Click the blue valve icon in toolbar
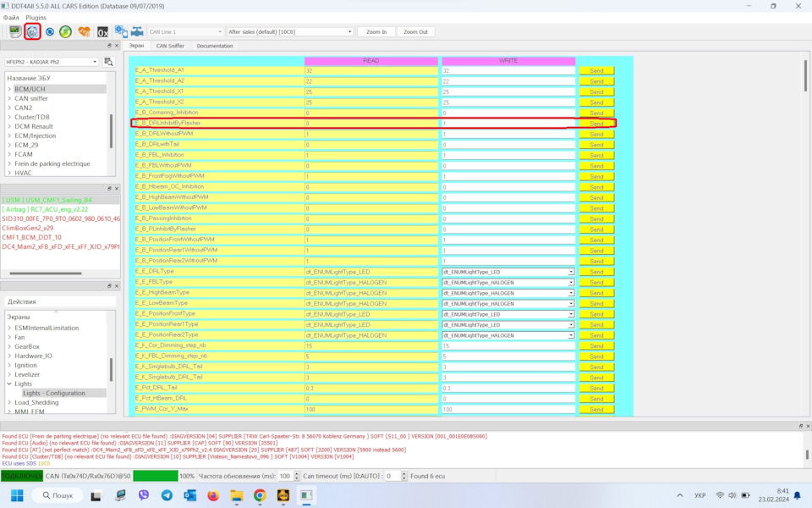The width and height of the screenshot is (812, 508). (x=137, y=31)
